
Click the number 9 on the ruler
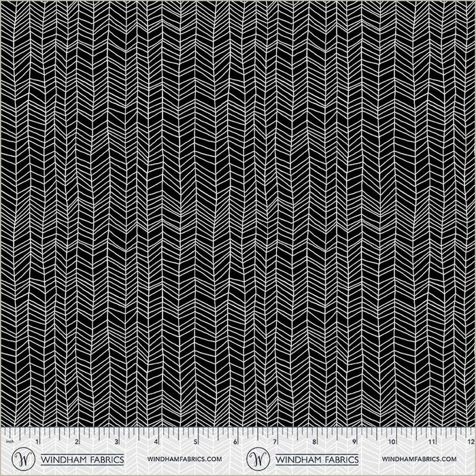[x=353, y=443]
